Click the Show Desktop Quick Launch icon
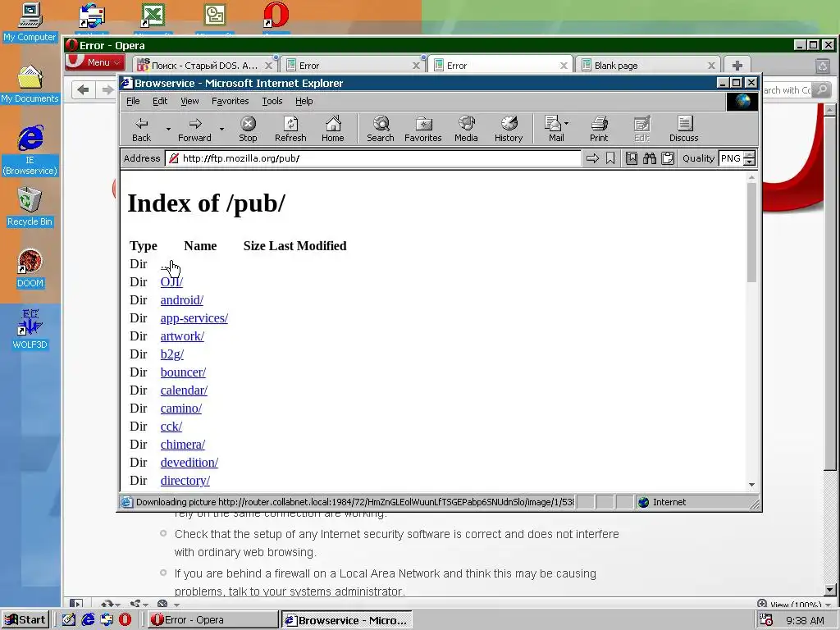840x630 pixels. point(69,620)
